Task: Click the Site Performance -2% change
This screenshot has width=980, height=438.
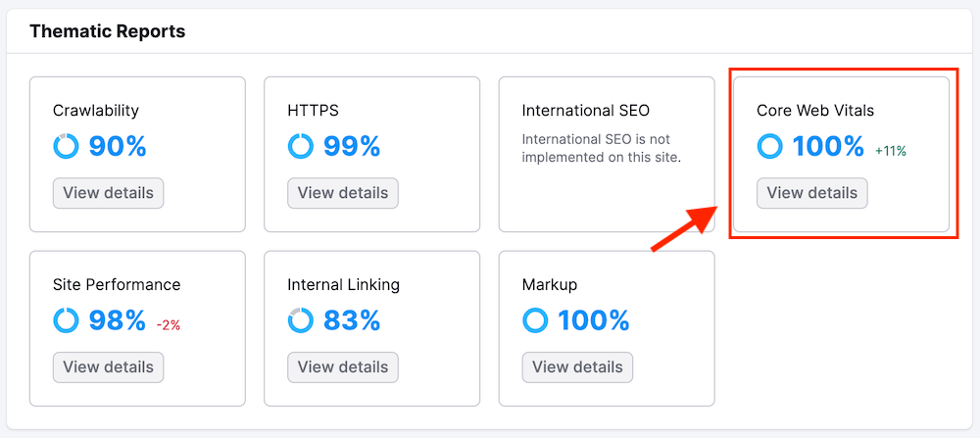Action: tap(169, 325)
